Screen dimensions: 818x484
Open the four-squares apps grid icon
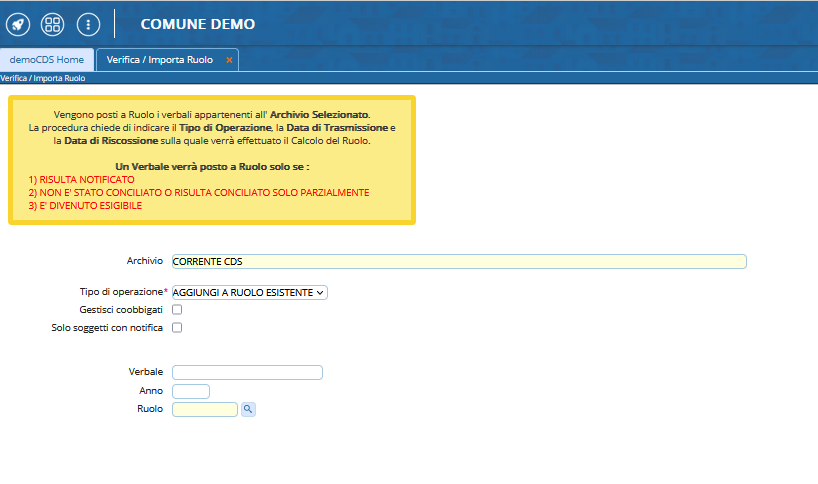pyautogui.click(x=52, y=23)
